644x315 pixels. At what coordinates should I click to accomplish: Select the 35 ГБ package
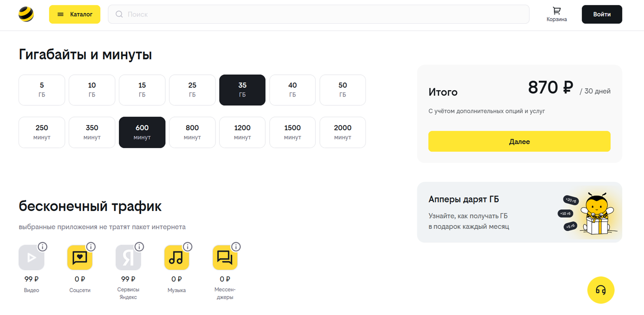pos(243,90)
